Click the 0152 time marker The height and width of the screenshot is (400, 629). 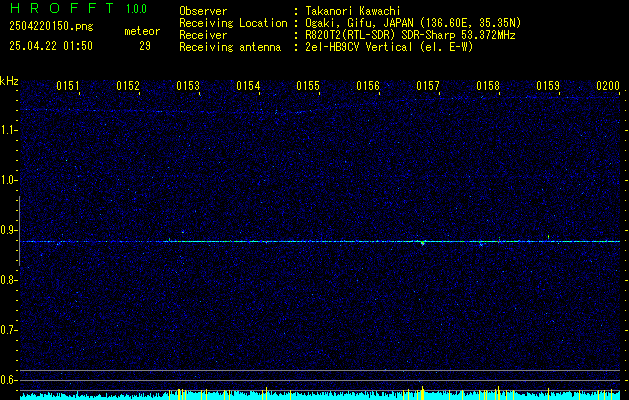click(128, 86)
